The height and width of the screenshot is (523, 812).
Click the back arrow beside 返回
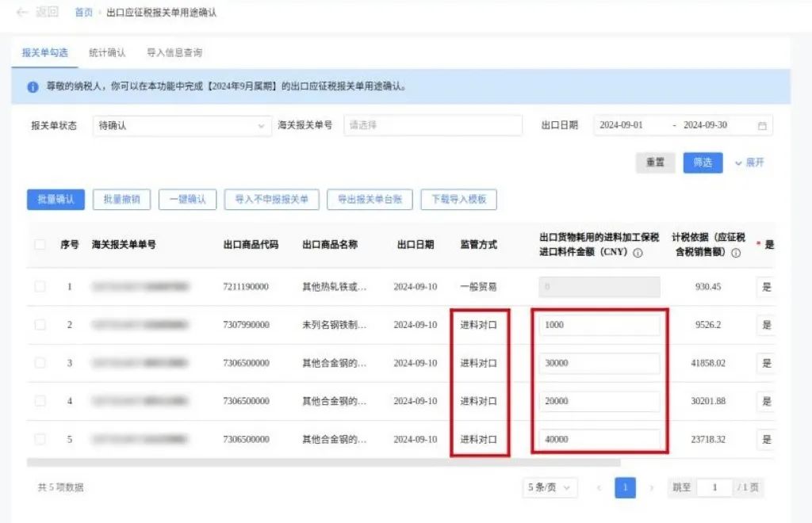(x=22, y=12)
